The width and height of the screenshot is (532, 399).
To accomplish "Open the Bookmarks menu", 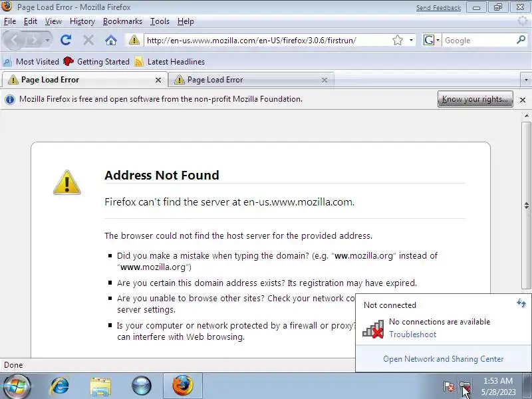I will click(x=122, y=21).
